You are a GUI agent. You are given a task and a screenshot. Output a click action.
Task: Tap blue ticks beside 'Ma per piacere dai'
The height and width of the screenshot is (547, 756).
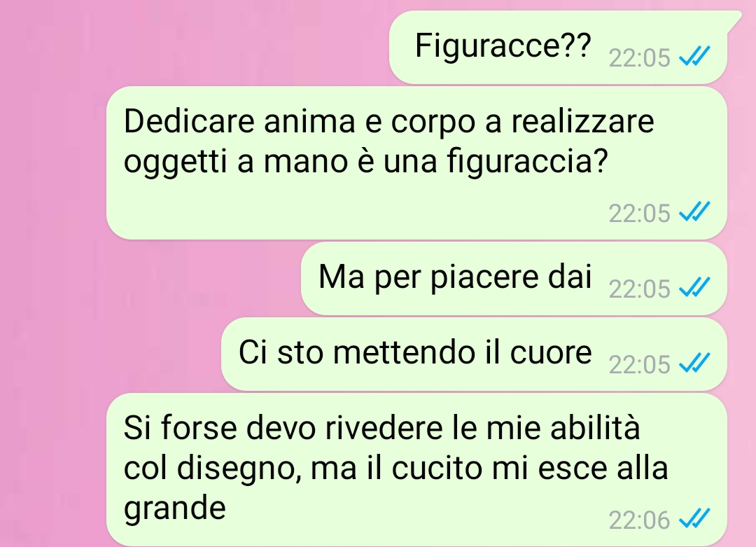tap(694, 287)
